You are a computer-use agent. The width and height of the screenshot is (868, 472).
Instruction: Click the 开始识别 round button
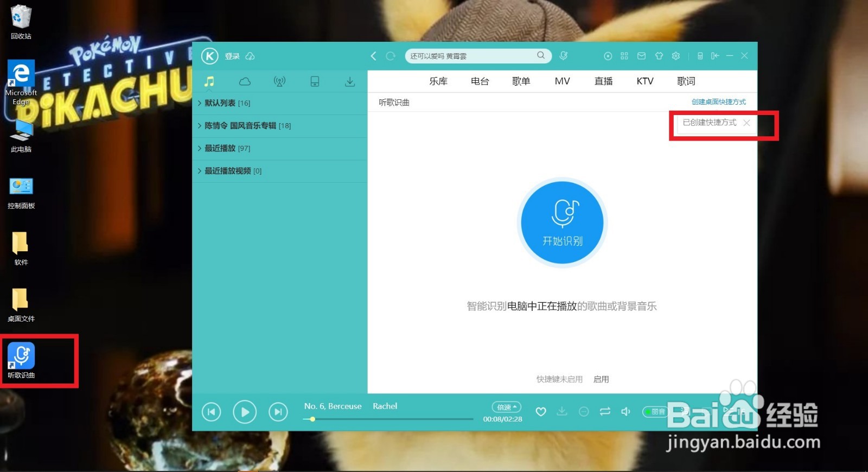pos(562,223)
